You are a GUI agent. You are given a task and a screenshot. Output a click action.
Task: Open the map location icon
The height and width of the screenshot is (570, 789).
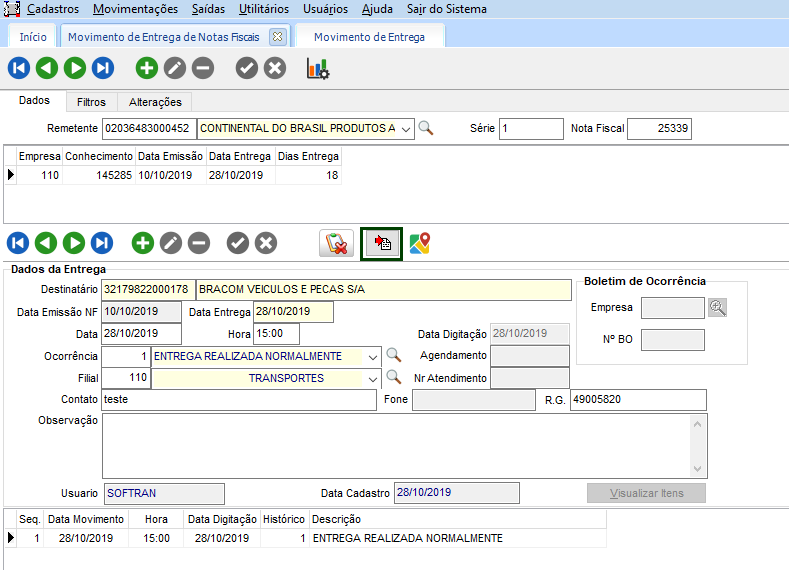click(420, 243)
